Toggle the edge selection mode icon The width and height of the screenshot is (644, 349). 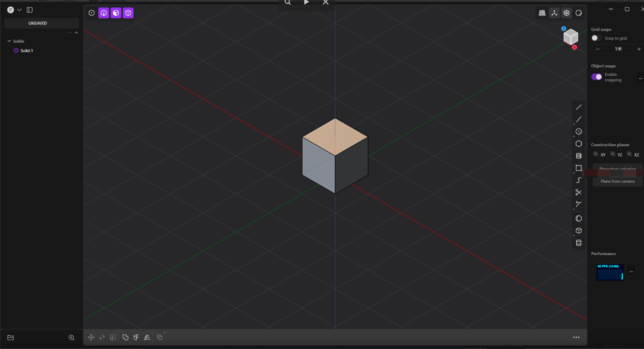point(104,13)
